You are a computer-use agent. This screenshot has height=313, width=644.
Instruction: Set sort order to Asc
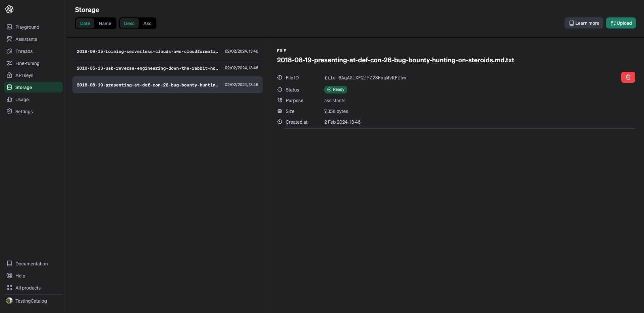coord(147,23)
